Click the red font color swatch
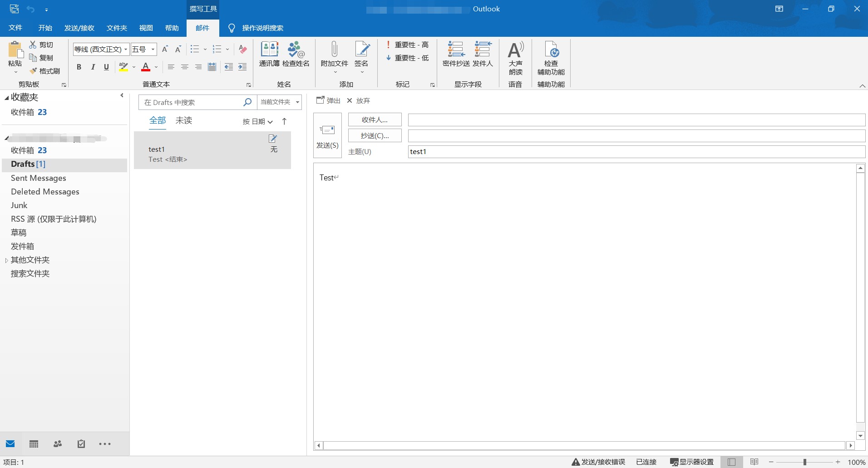The image size is (868, 468). pyautogui.click(x=146, y=67)
